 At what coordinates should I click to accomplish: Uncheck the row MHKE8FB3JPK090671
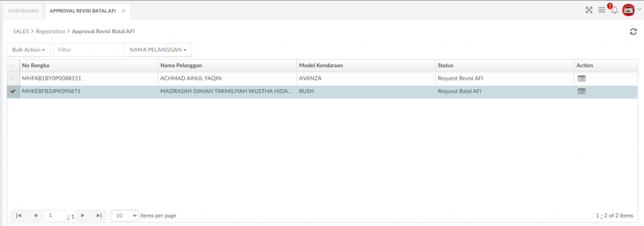[13, 92]
